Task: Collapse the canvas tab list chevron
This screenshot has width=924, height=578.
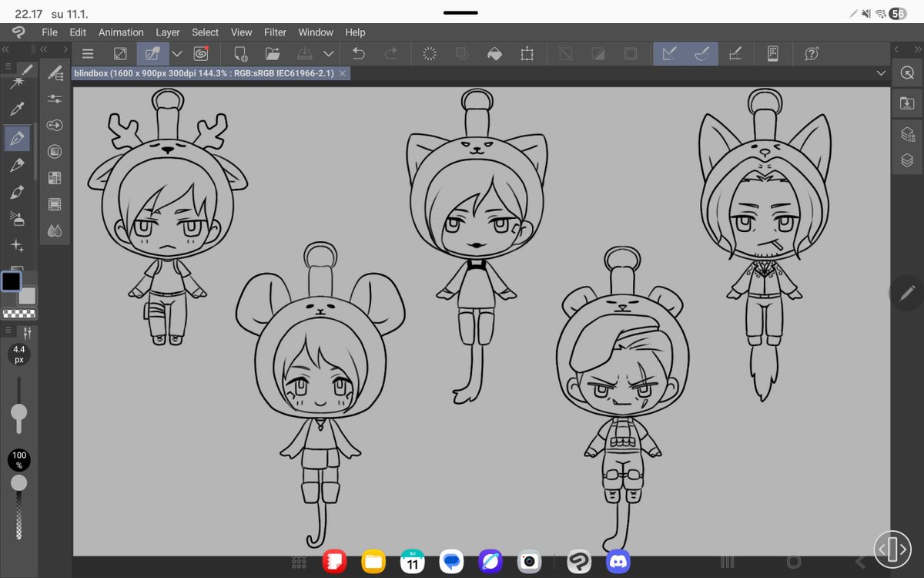Action: [881, 72]
